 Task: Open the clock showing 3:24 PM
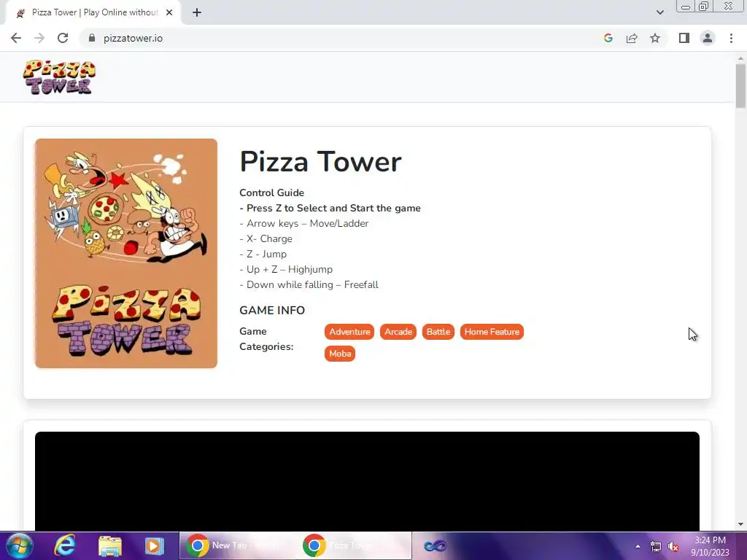point(710,546)
